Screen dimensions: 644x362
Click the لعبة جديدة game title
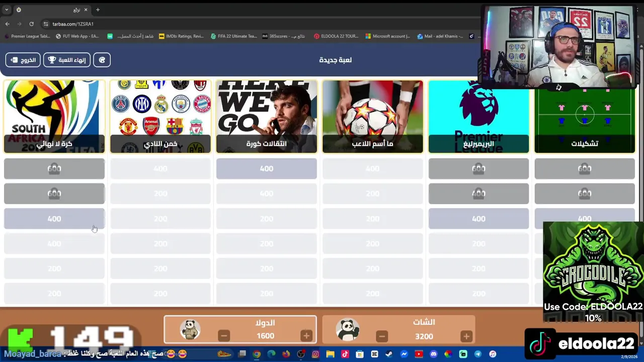[335, 60]
